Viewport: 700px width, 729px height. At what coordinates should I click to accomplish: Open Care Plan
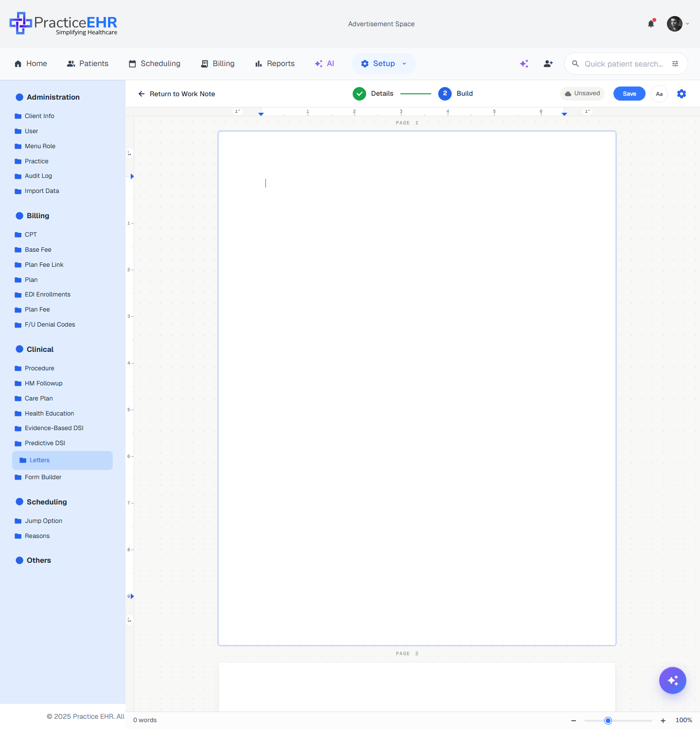point(39,399)
